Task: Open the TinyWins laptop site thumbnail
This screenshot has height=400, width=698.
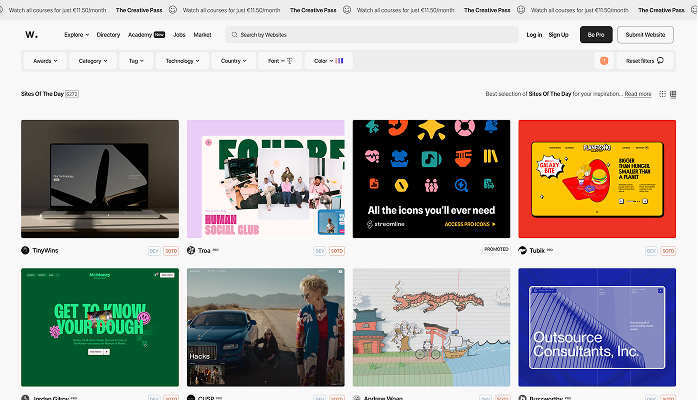Action: [100, 179]
